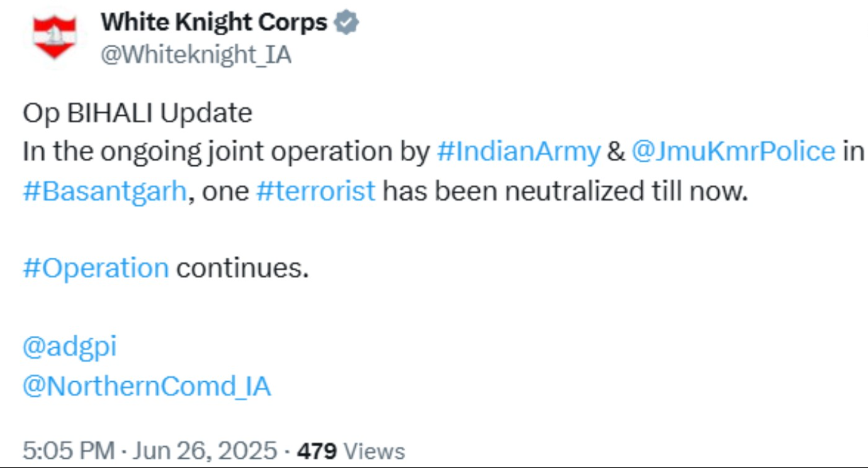The width and height of the screenshot is (868, 468).
Task: Select the #terrorist hashtag
Action: [x=316, y=191]
